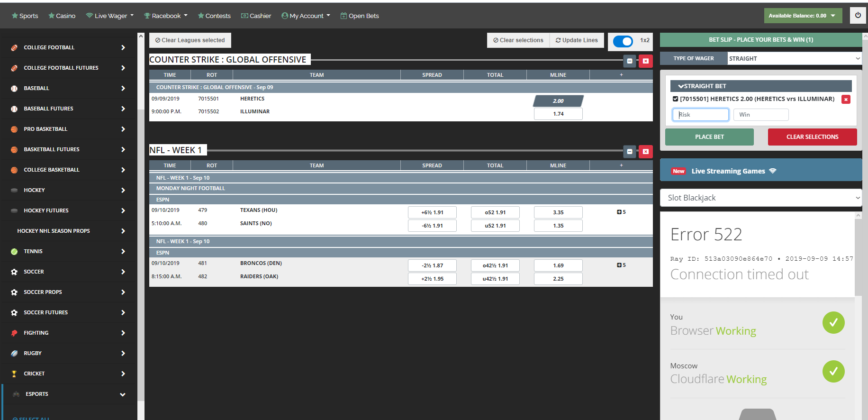Expand the Pro Basketball category chevron
868x420 pixels.
click(123, 129)
